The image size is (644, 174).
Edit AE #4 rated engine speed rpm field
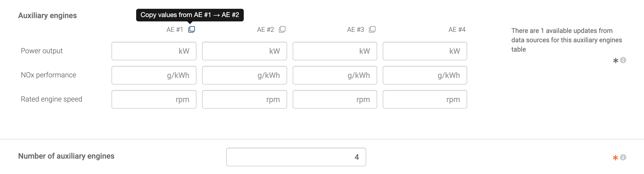425,99
